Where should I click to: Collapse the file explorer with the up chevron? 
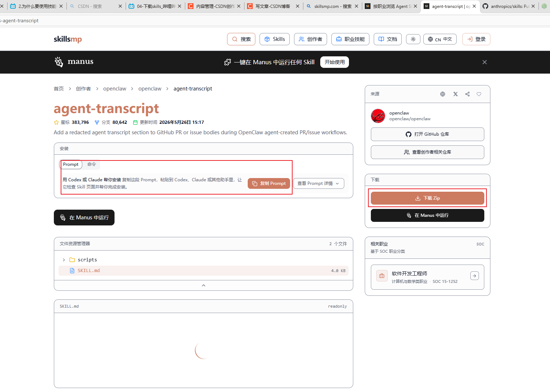(x=204, y=285)
